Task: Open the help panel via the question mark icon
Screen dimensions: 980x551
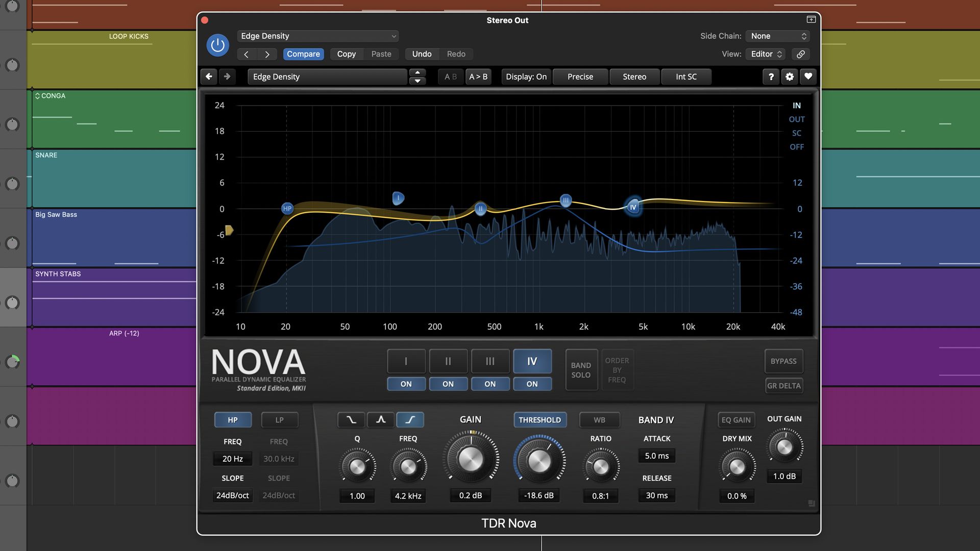Action: pos(771,77)
